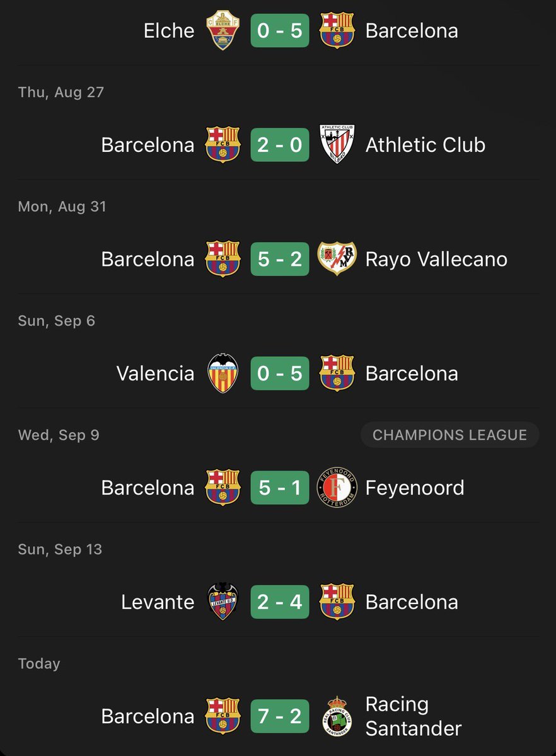Screen dimensions: 556x756
Task: Open the 5 - 2 score badge
Action: coord(280,259)
